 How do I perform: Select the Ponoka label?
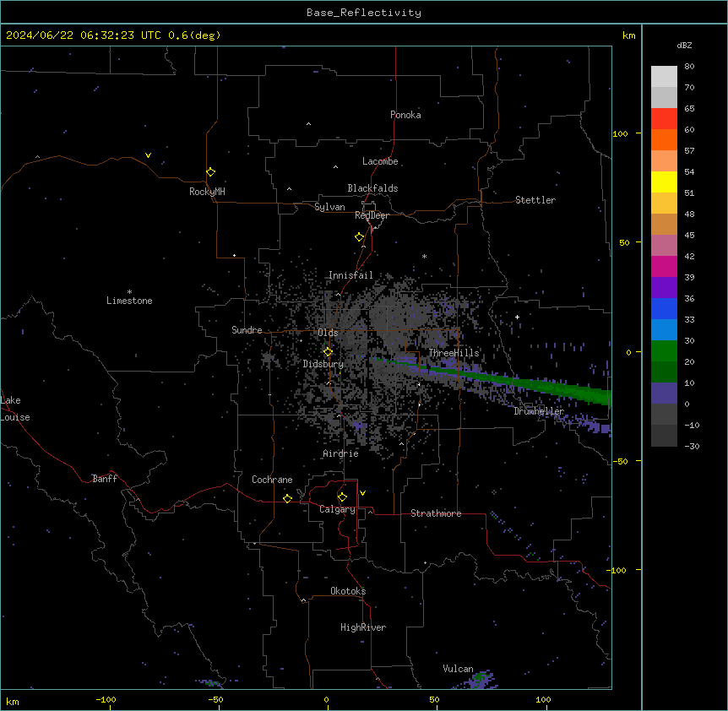[405, 115]
